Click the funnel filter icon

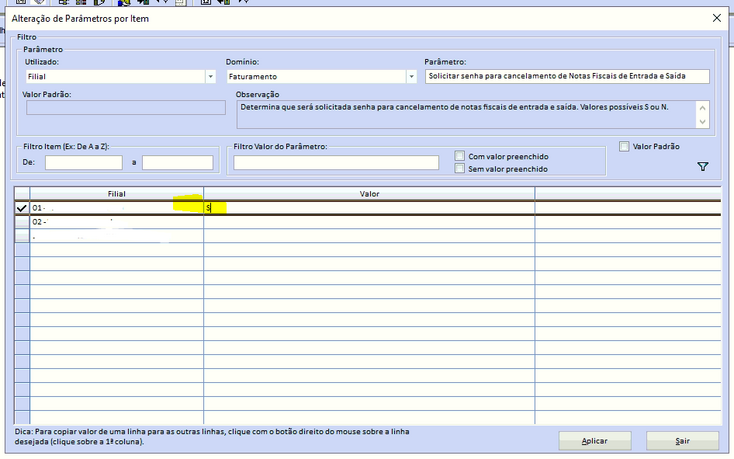point(702,167)
